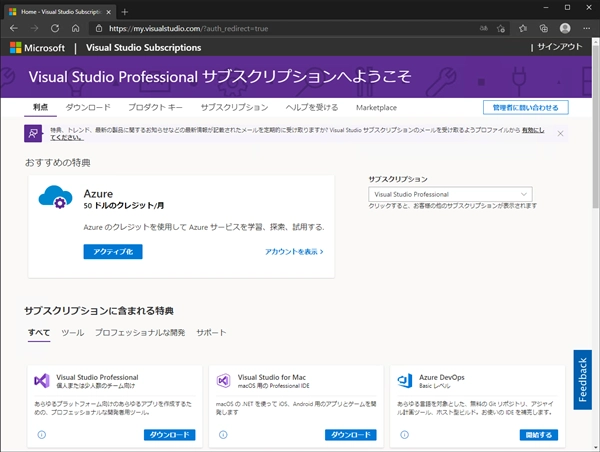600x452 pixels.
Task: Close the Home - Visual Studio Subscriptions tab
Action: (109, 12)
